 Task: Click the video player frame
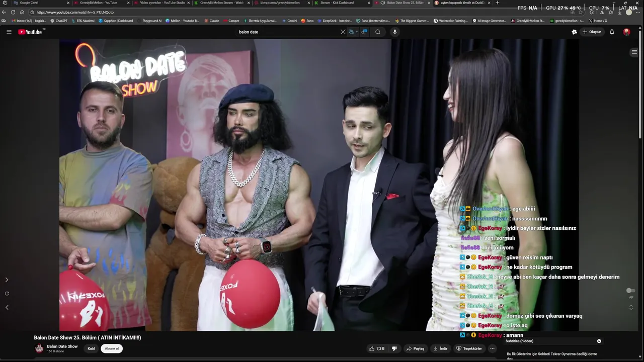[x=319, y=185]
